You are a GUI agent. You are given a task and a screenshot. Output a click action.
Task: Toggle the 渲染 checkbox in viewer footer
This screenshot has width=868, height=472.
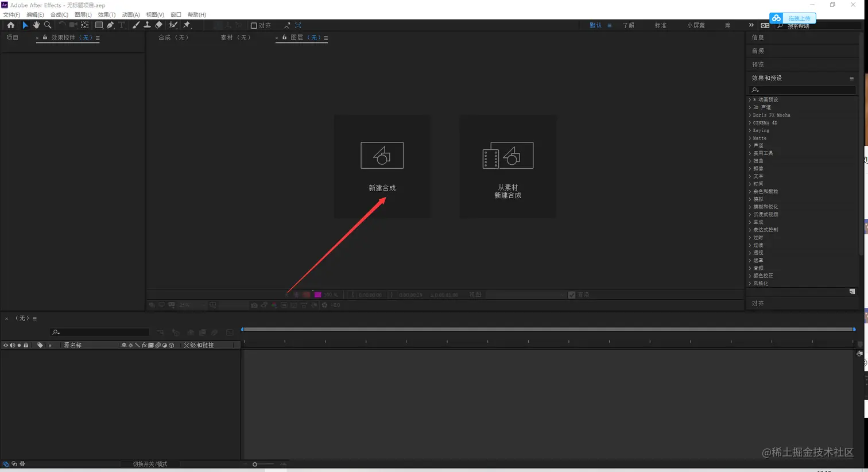pyautogui.click(x=572, y=295)
